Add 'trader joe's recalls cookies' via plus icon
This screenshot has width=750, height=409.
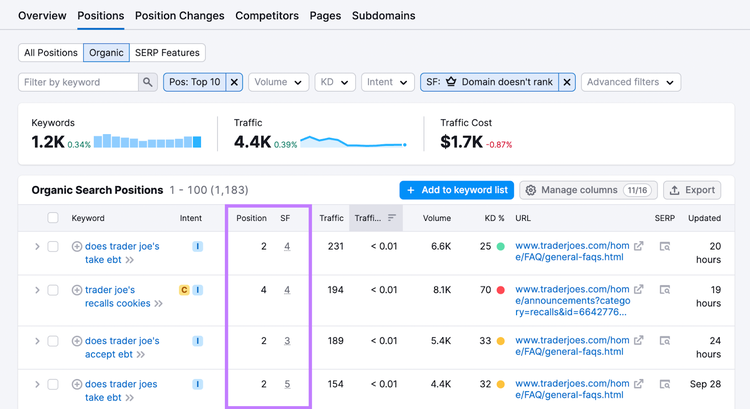click(x=77, y=290)
